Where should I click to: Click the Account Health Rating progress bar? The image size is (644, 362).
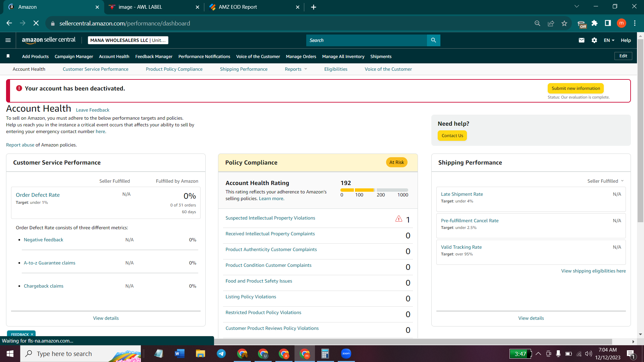tap(374, 190)
